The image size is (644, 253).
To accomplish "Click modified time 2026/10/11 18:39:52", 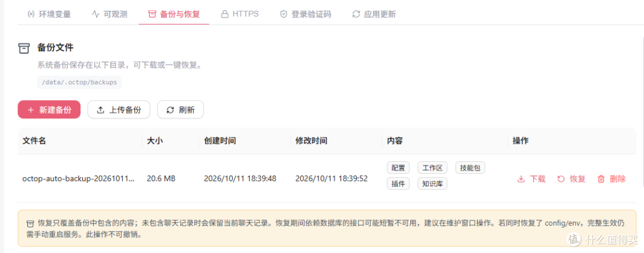I will tap(332, 179).
